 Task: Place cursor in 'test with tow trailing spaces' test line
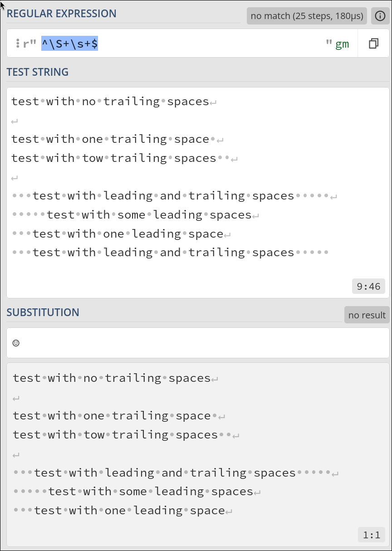tap(114, 158)
